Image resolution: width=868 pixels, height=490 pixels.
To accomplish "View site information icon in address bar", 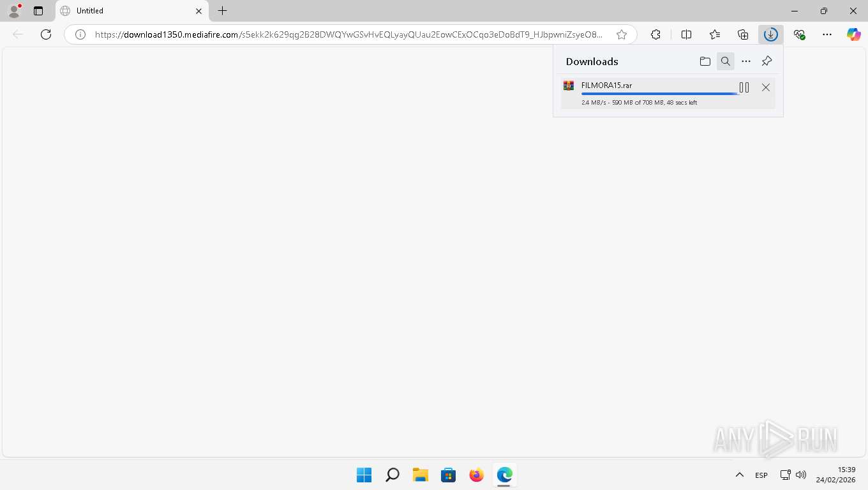I will [x=80, y=34].
